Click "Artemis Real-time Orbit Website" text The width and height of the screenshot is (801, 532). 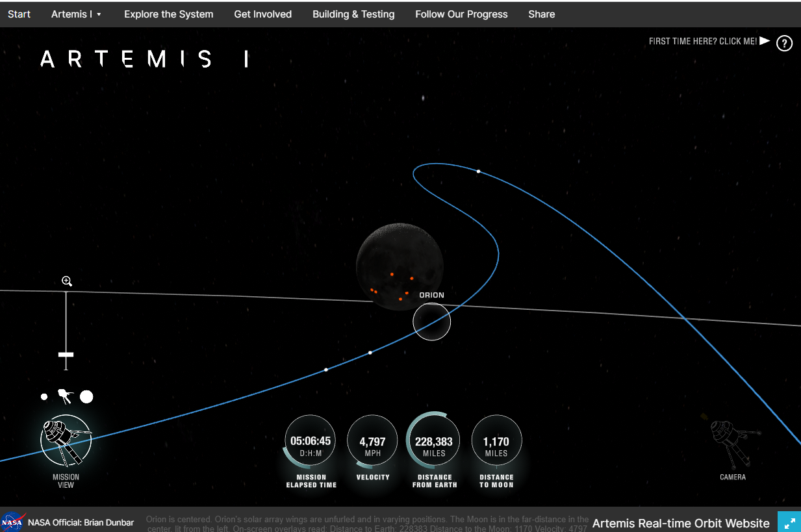pyautogui.click(x=681, y=523)
